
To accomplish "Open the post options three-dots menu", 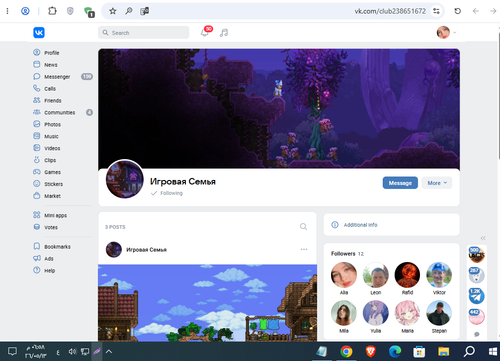I will (x=304, y=249).
